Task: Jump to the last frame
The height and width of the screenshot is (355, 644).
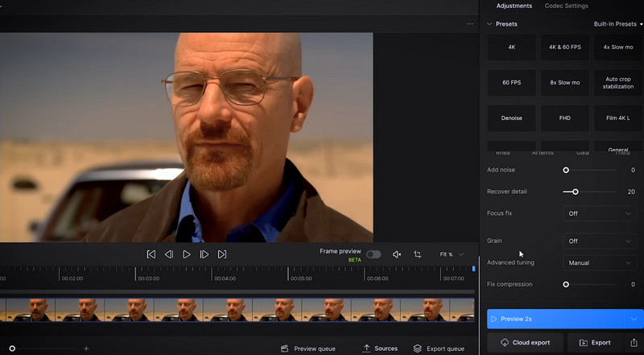Action: [222, 254]
